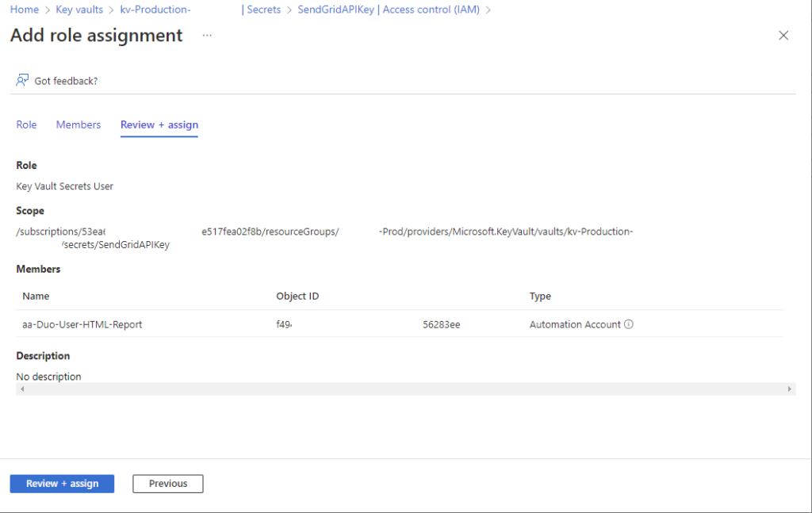Switch to the Members tab
Viewport: 812px width, 513px height.
pos(79,124)
